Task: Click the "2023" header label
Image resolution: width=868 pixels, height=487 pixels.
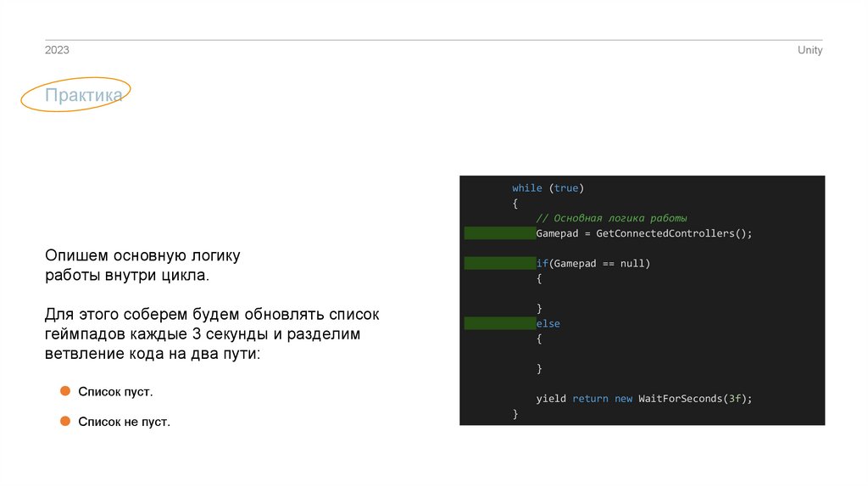Action: (57, 50)
